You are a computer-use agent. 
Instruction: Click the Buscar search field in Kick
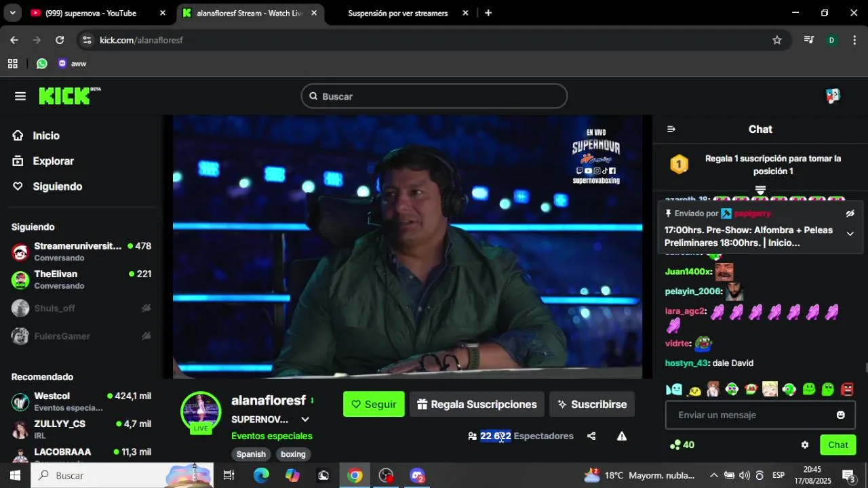(x=434, y=96)
